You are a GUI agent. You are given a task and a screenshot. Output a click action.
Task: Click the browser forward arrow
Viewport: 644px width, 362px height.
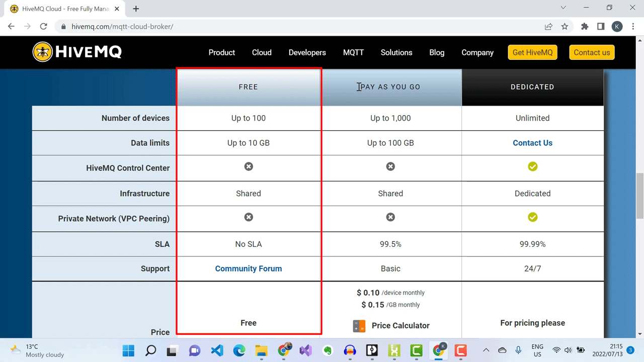(28, 26)
